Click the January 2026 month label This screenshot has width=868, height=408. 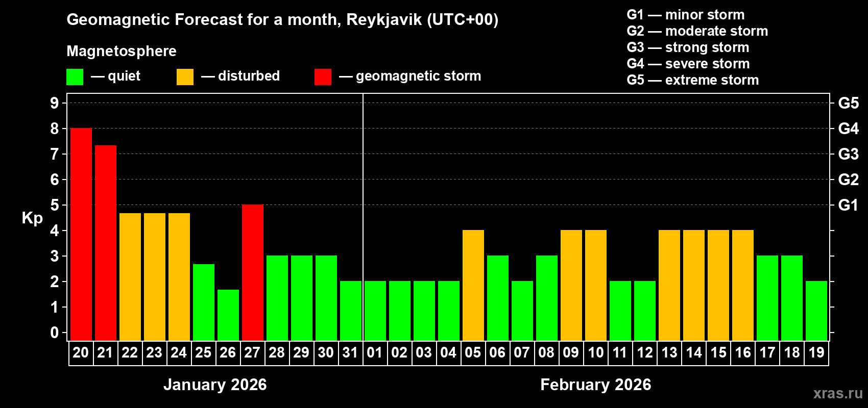point(215,385)
